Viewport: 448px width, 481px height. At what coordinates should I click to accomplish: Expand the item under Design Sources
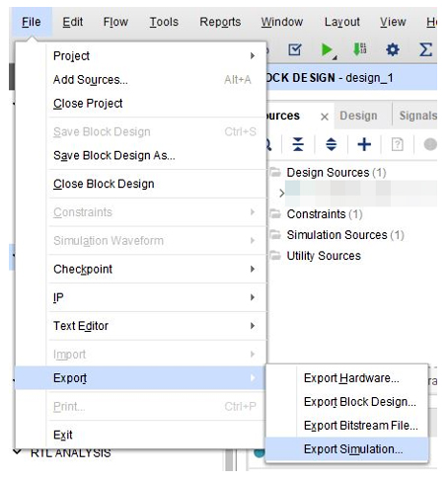[281, 193]
